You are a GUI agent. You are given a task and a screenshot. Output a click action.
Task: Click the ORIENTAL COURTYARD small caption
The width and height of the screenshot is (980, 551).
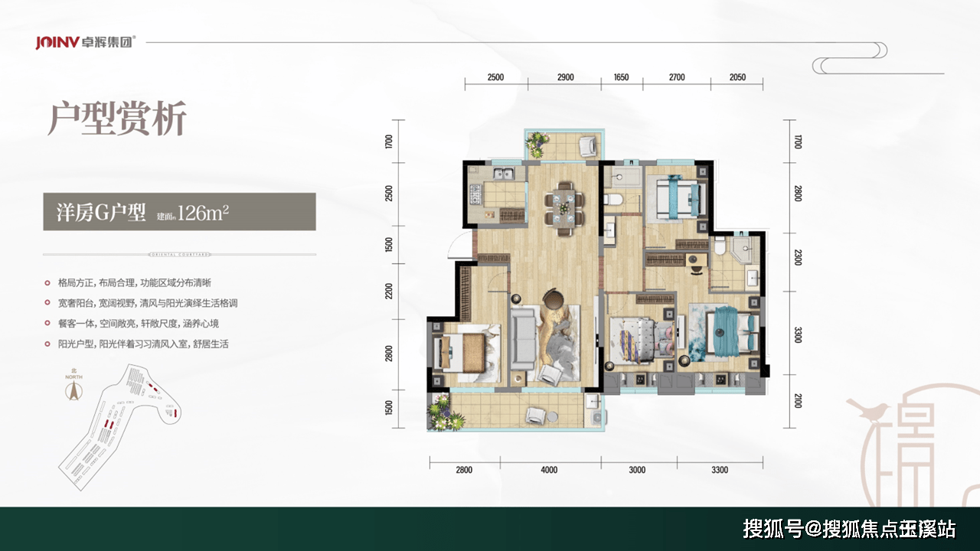[x=180, y=253]
